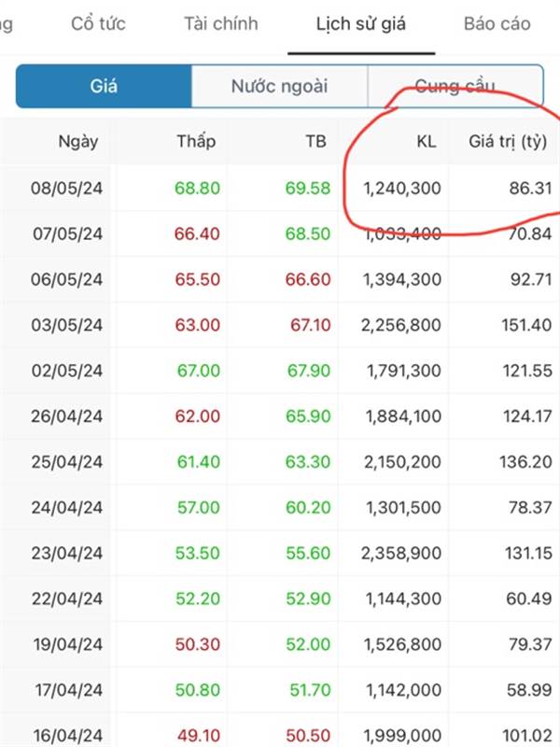The height and width of the screenshot is (747, 560).
Task: Click low price 52.20
Action: (198, 599)
